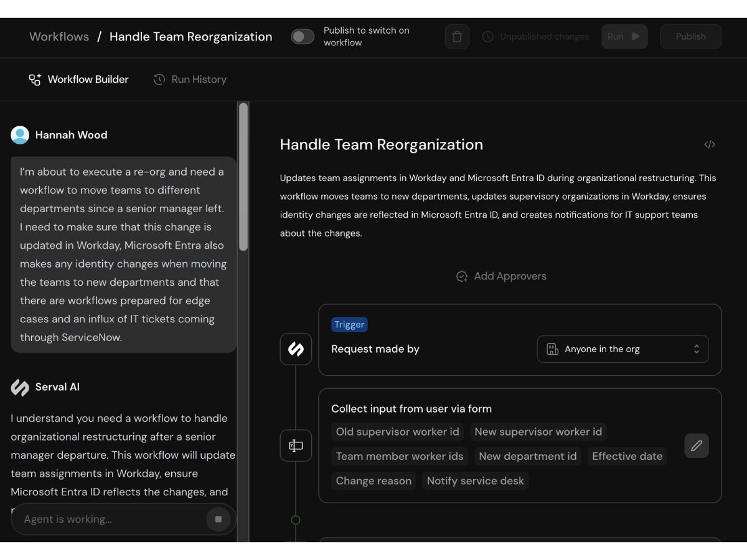The image size is (747, 560).
Task: Click the Add Approvers badge icon
Action: pos(462,276)
